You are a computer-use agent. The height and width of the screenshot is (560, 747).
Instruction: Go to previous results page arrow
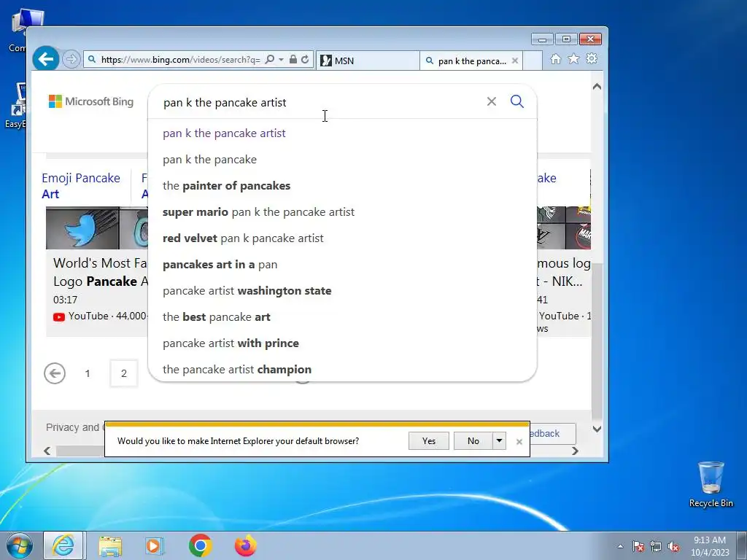click(x=54, y=373)
